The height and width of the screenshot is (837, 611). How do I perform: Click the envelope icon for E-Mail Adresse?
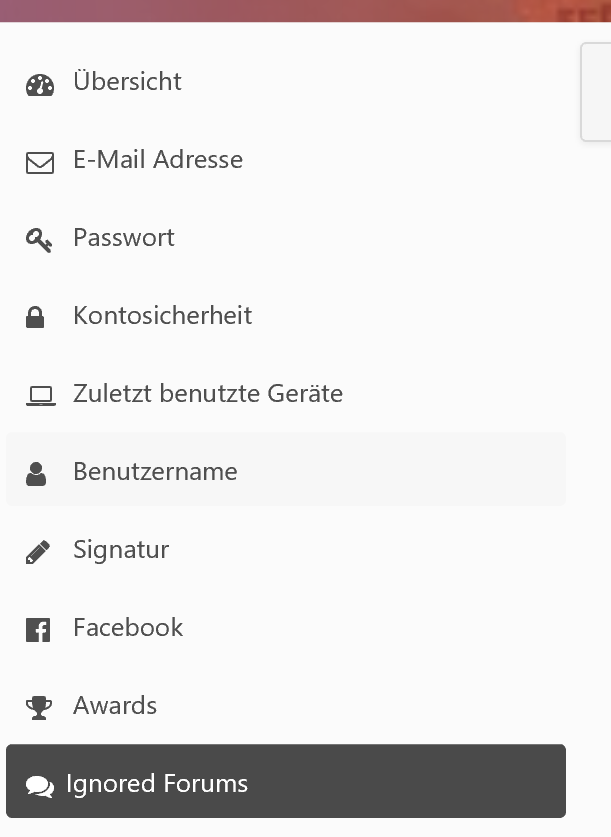[39, 162]
